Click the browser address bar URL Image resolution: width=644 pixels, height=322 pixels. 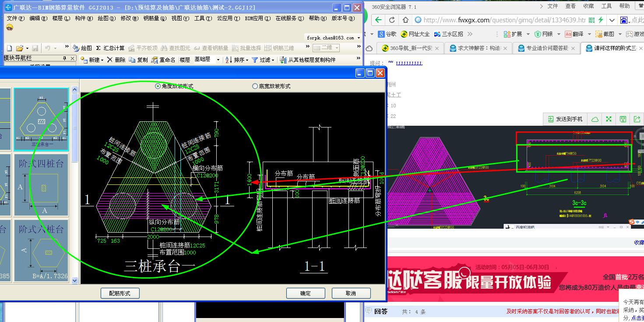pos(504,20)
